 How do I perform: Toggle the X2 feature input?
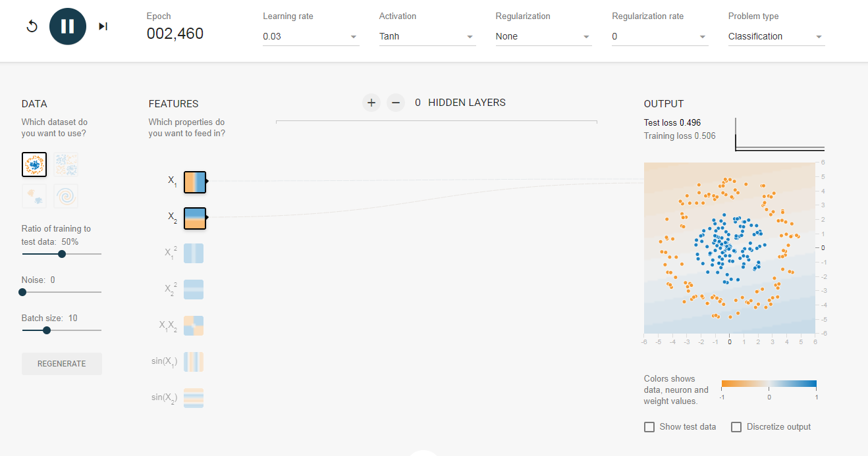[x=194, y=218]
